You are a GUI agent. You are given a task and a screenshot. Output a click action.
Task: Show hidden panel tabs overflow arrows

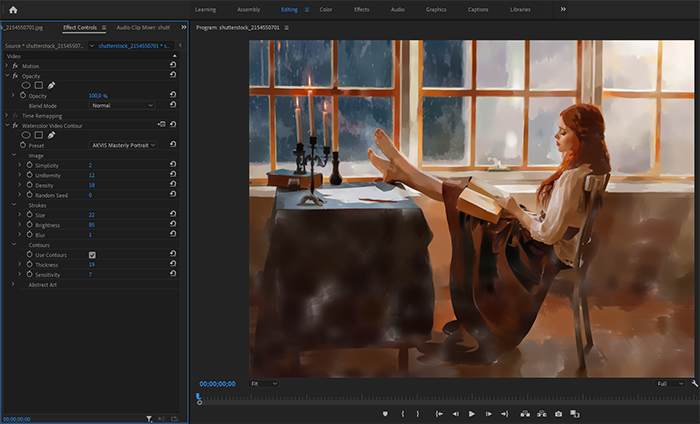pos(183,27)
